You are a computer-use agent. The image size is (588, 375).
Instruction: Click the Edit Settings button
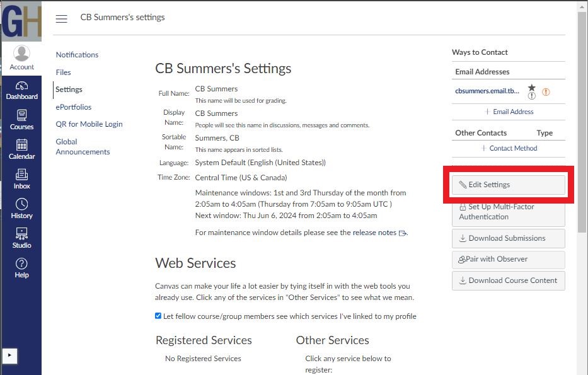508,185
